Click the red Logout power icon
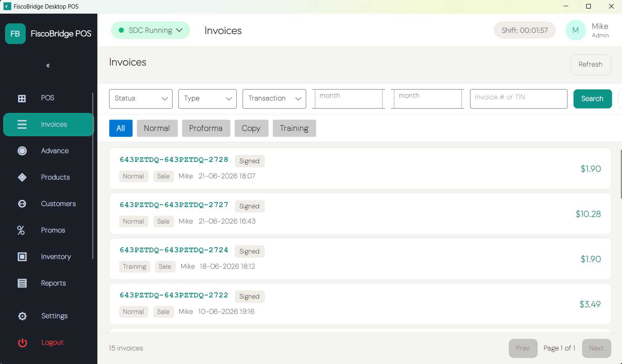 23,343
